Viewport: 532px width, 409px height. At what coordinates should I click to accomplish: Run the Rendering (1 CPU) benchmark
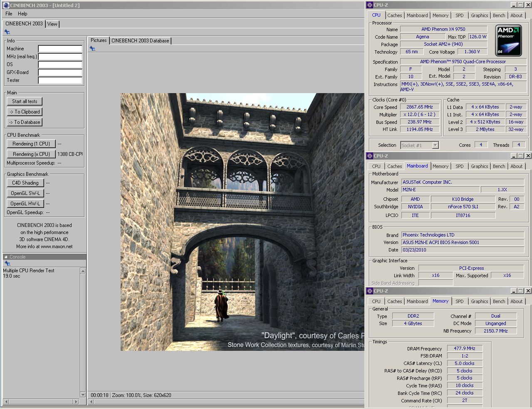coord(31,144)
